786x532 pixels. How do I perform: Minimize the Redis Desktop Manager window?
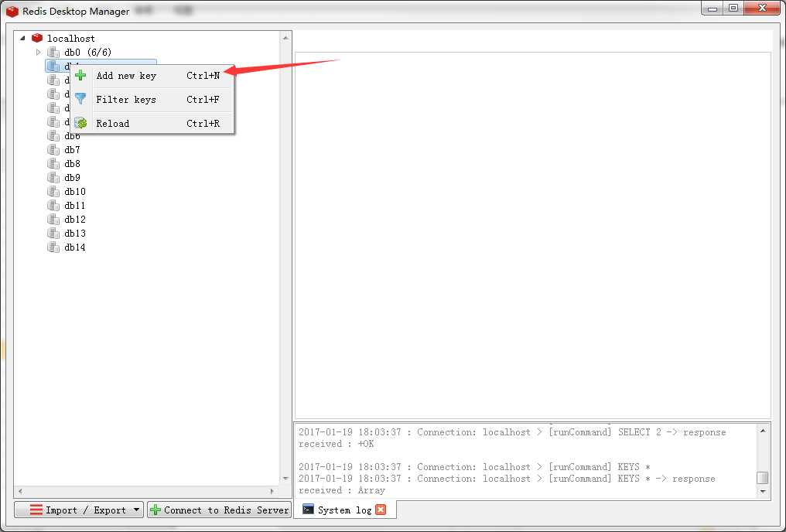tap(713, 8)
